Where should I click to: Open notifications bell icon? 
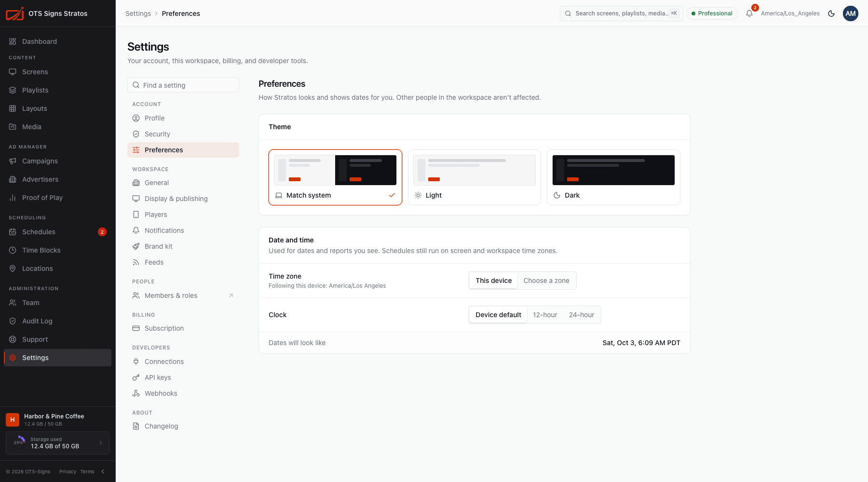pos(749,13)
